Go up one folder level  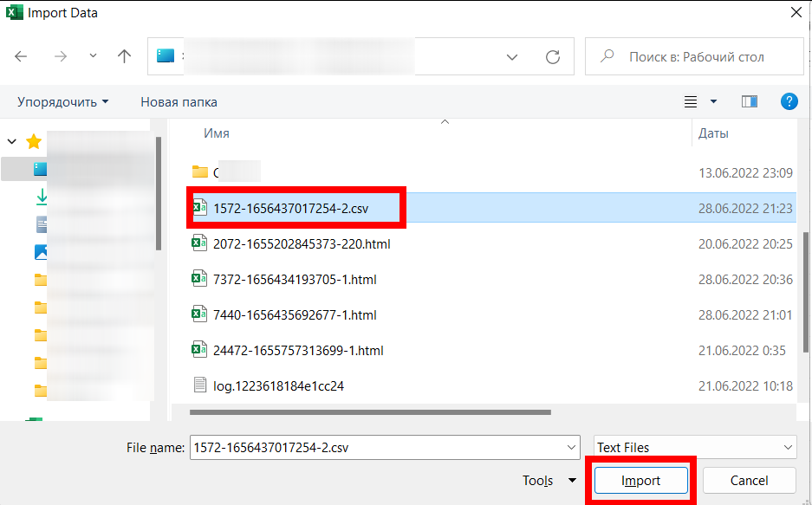click(x=124, y=56)
